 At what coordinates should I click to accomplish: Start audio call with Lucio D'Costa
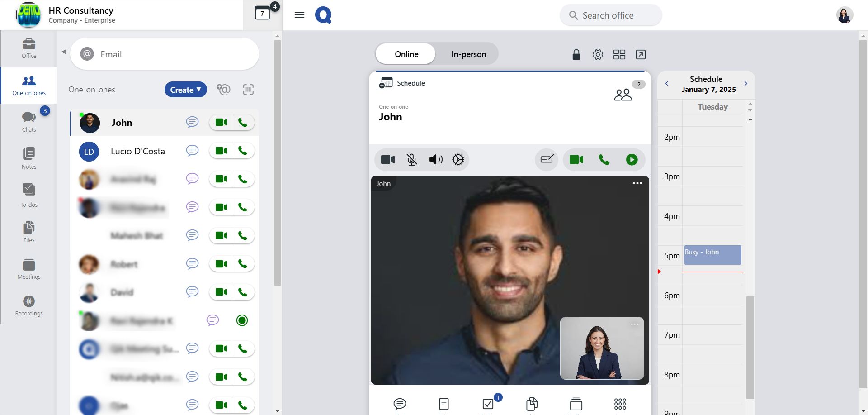click(x=243, y=151)
